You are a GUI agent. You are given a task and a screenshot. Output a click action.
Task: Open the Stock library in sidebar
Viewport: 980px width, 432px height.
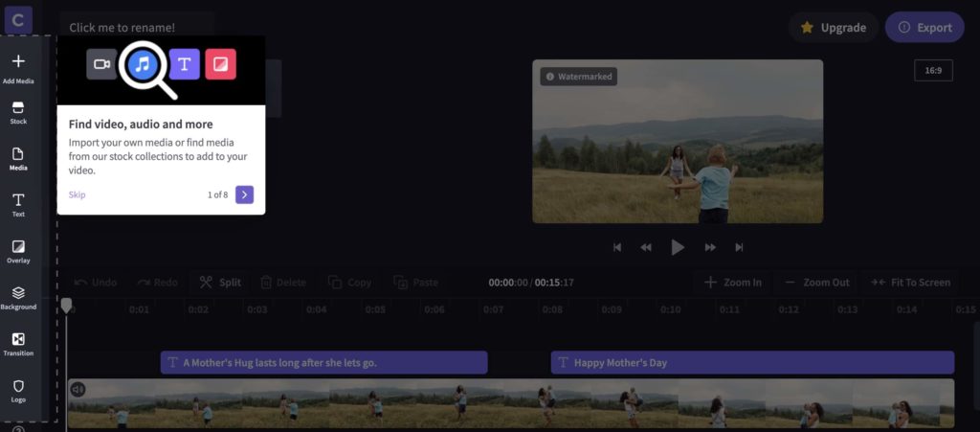coord(18,113)
